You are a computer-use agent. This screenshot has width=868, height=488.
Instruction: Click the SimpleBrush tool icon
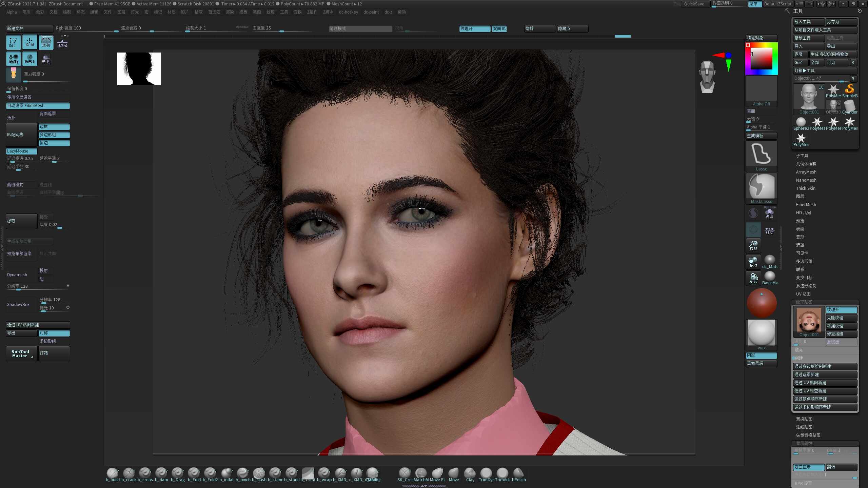850,91
